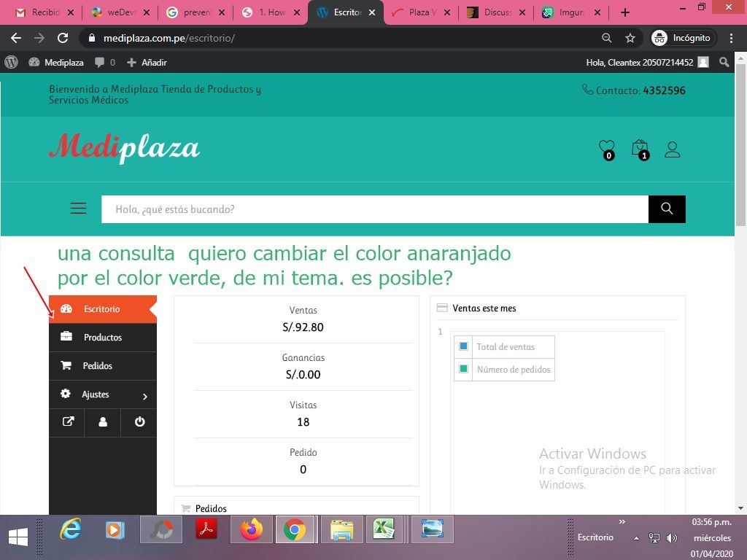Image resolution: width=747 pixels, height=560 pixels.
Task: Click the visit store external-link icon
Action: (68, 422)
